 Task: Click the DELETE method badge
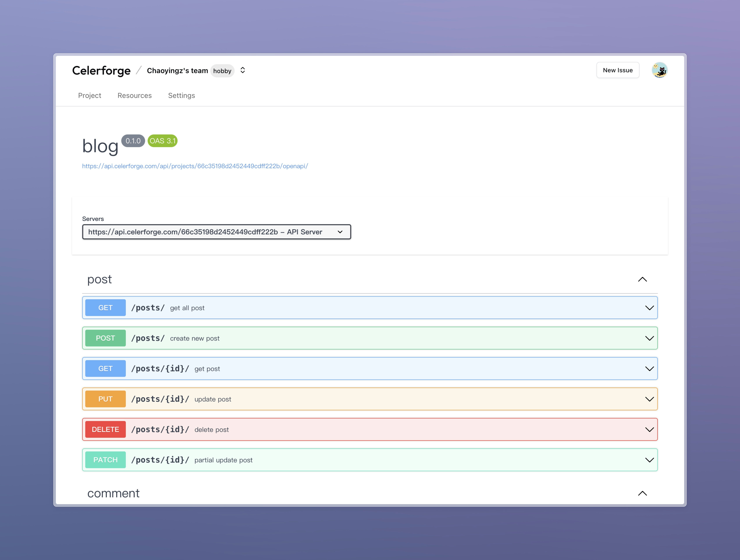pos(105,429)
